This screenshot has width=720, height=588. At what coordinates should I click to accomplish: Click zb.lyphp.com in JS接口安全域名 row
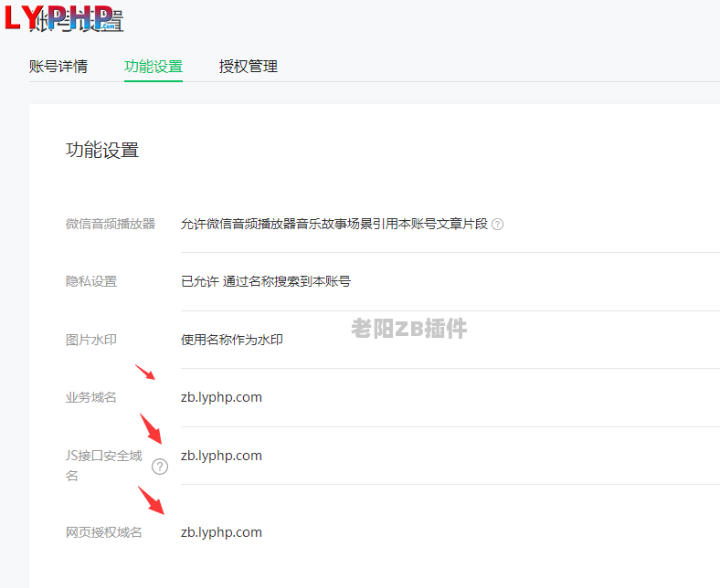[x=221, y=456]
